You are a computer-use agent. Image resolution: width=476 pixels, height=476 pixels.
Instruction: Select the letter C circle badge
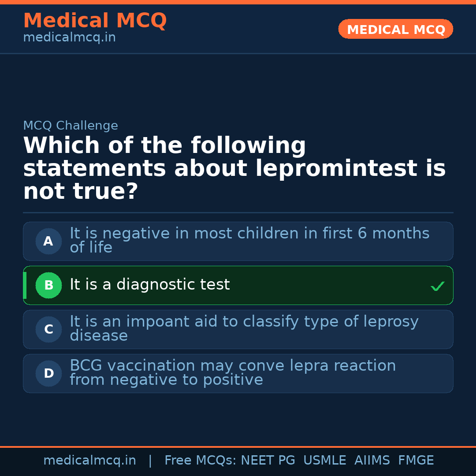[48, 330]
